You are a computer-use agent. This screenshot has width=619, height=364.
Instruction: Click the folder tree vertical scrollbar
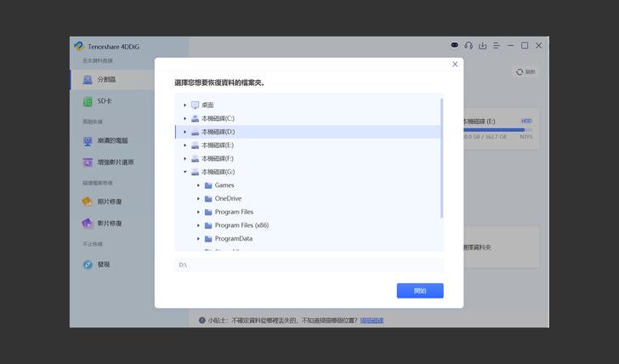pos(441,157)
